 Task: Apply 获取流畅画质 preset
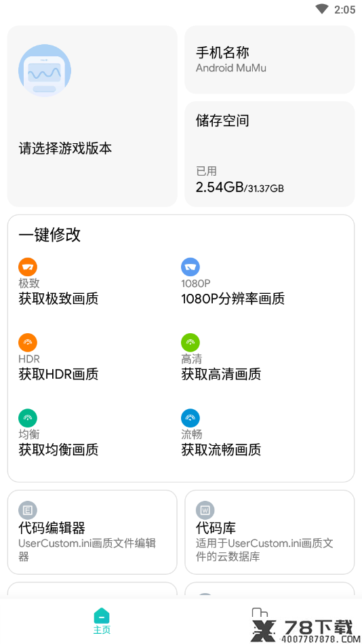point(221,450)
